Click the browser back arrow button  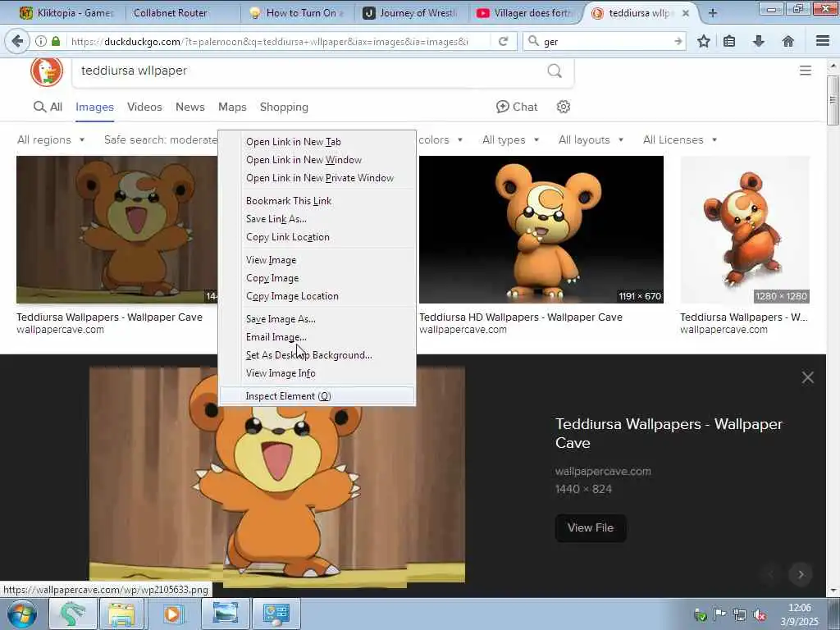(16, 41)
